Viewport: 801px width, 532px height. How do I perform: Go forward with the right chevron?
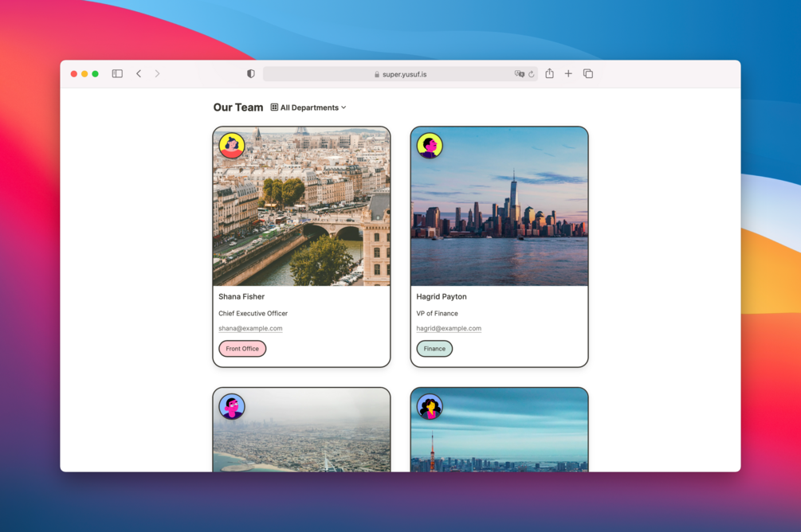tap(157, 73)
